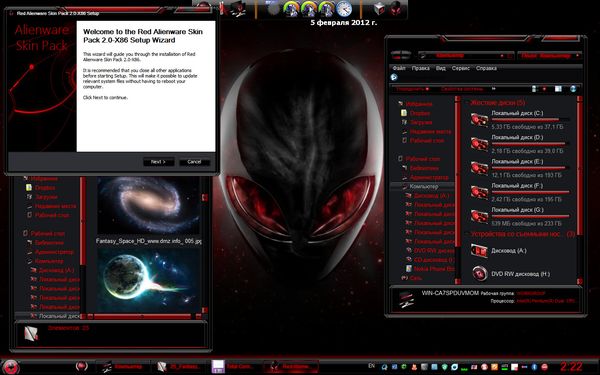Select Загрузки in Computer window tree

[x=421, y=122]
